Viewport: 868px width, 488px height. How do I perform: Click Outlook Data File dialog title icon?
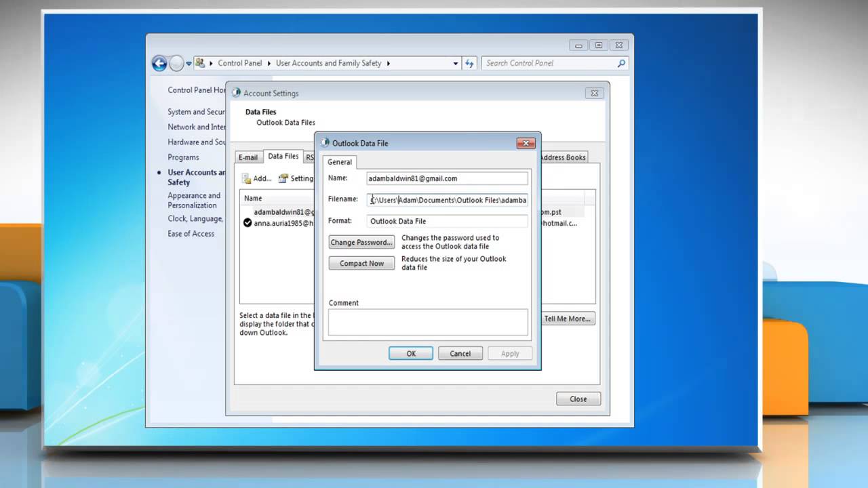pyautogui.click(x=325, y=143)
